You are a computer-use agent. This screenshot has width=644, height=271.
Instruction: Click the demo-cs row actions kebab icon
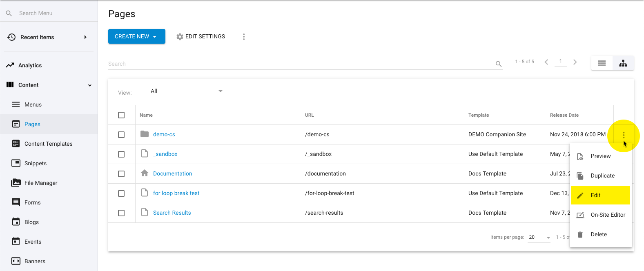(623, 135)
